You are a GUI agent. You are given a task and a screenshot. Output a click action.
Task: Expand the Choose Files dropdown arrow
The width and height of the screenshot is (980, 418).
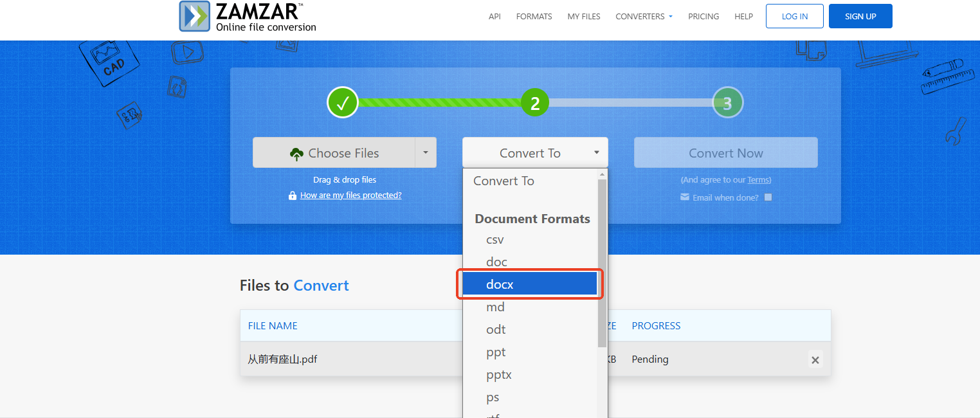pyautogui.click(x=426, y=152)
